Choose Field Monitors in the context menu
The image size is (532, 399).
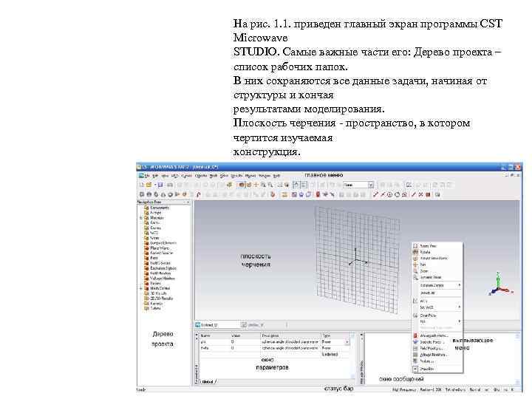[x=432, y=349]
